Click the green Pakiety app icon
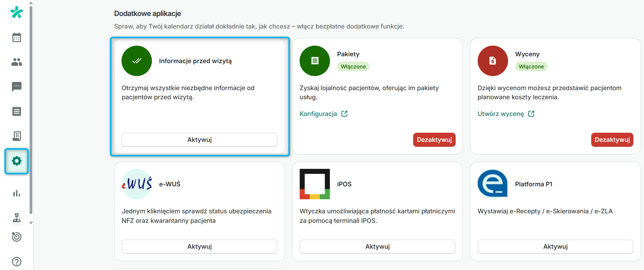 (315, 61)
